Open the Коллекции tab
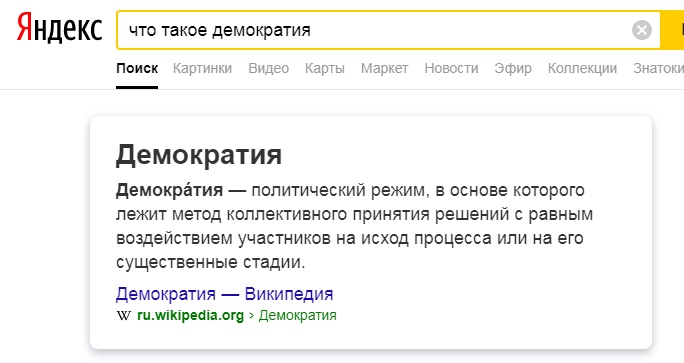Screen dimensions: 684x363 coord(582,68)
